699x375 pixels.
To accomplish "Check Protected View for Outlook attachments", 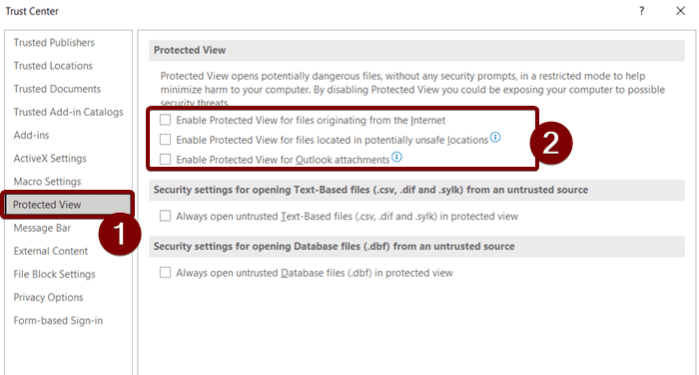I will click(x=165, y=159).
